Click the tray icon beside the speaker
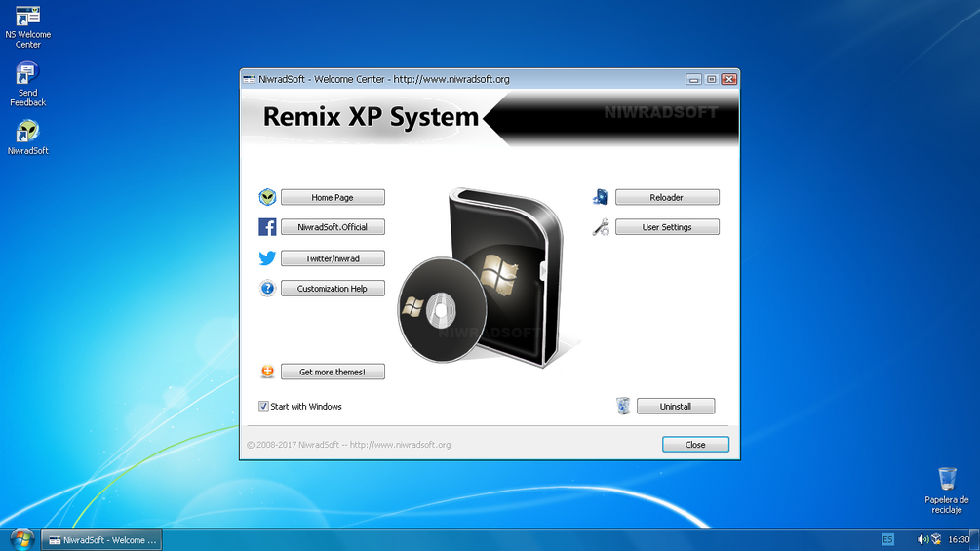The height and width of the screenshot is (551, 980). pyautogui.click(x=936, y=539)
